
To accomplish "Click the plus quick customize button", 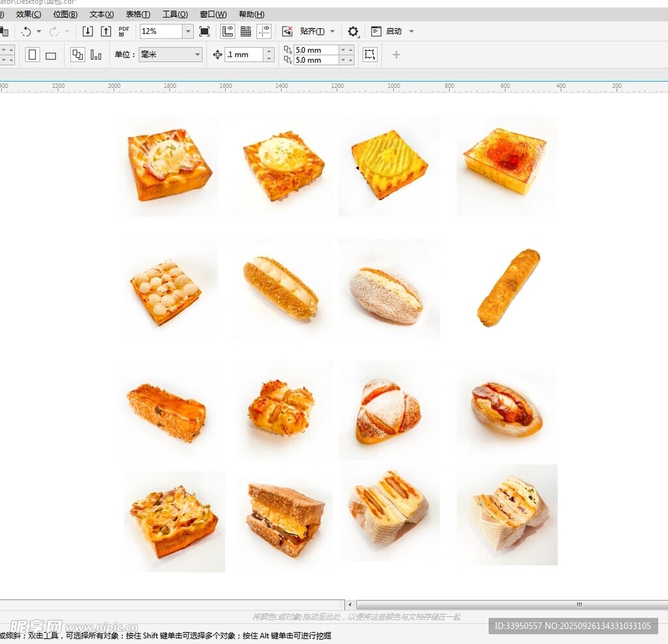I will tap(396, 55).
